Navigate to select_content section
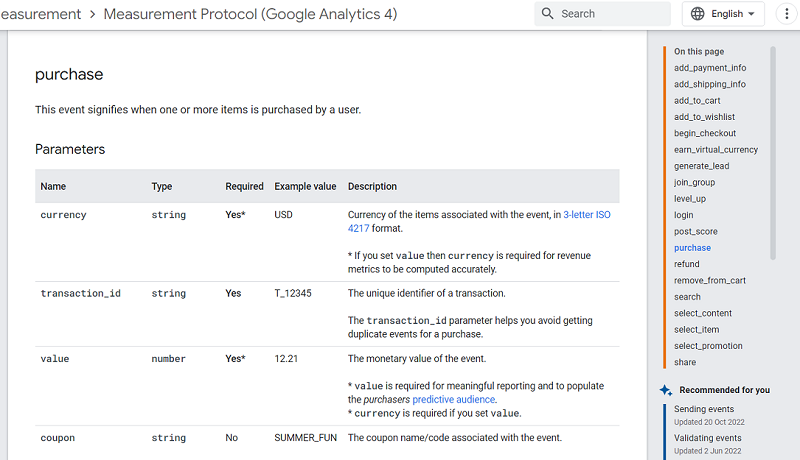This screenshot has width=800, height=460. pos(703,313)
